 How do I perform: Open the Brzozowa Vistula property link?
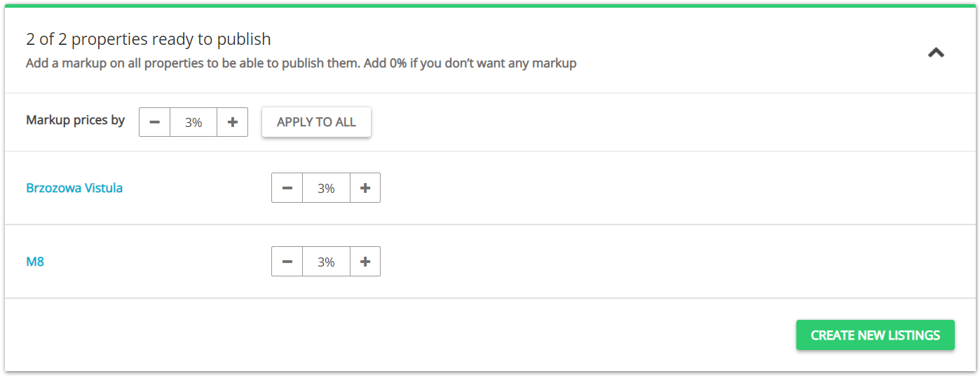pyautogui.click(x=74, y=188)
